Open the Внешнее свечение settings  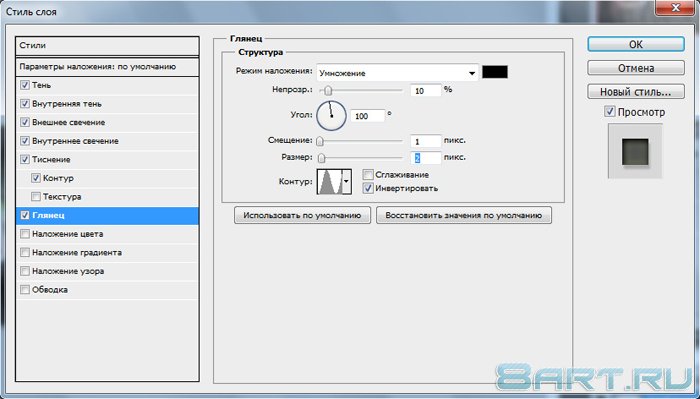click(x=107, y=122)
